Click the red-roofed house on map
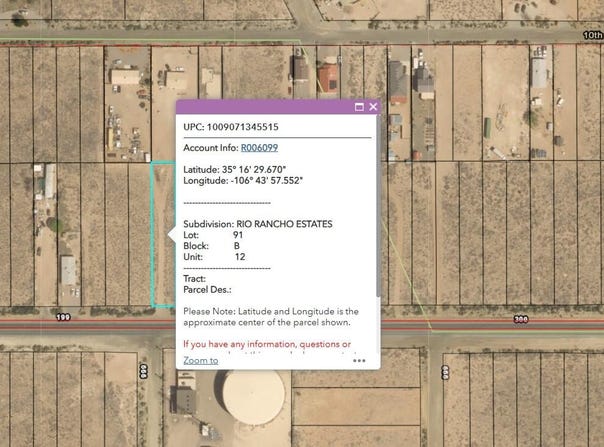 pos(328,78)
